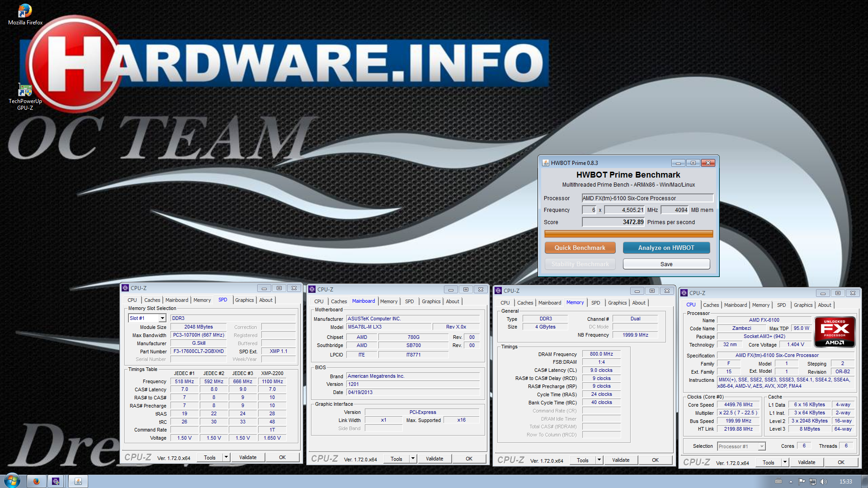Open Tools dropdown arrow in SPD window
This screenshot has height=488, width=868.
226,457
